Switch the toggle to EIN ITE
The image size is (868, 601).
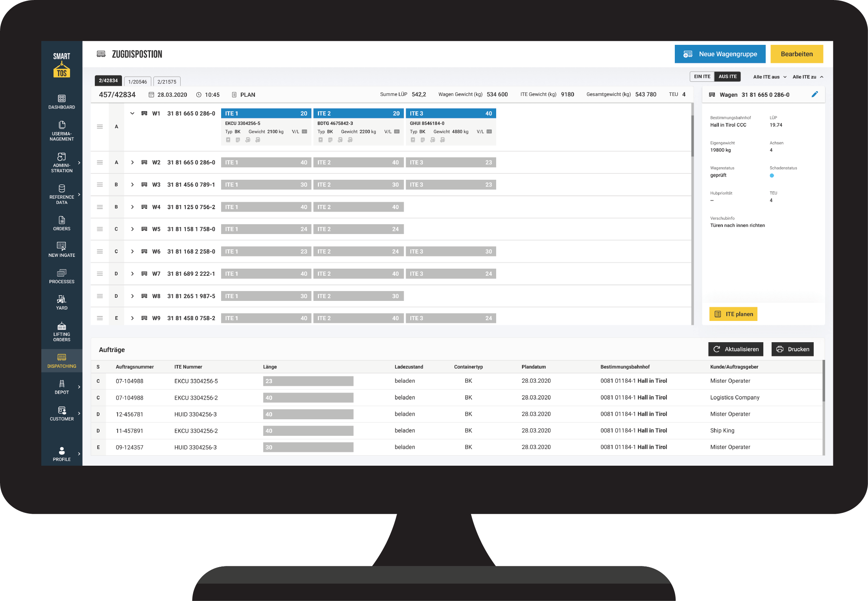pos(702,77)
